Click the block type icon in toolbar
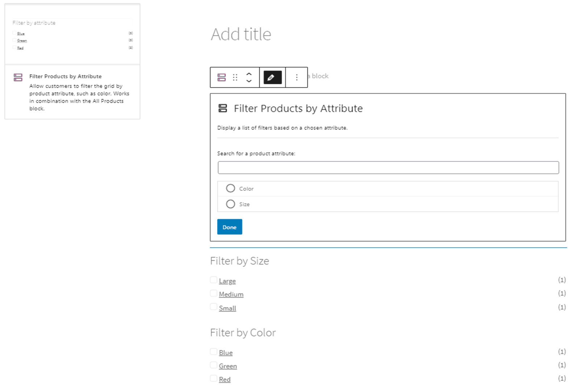 (x=221, y=77)
